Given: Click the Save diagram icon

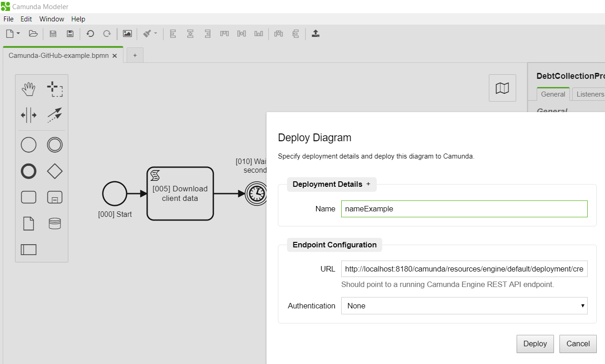Looking at the screenshot, I should [53, 33].
